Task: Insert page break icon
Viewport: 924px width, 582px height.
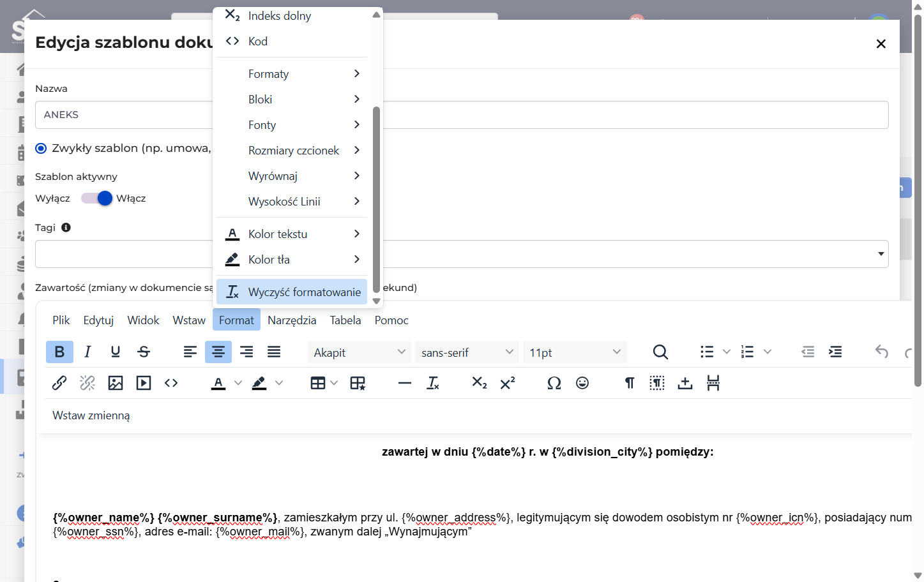Action: [x=713, y=383]
